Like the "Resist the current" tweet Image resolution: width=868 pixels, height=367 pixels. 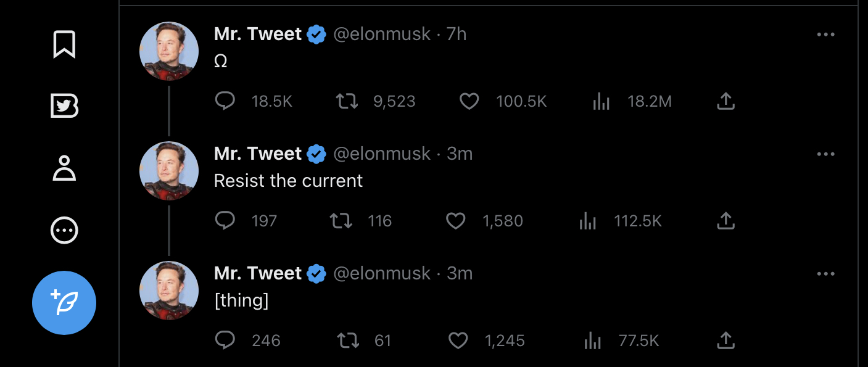pyautogui.click(x=456, y=220)
